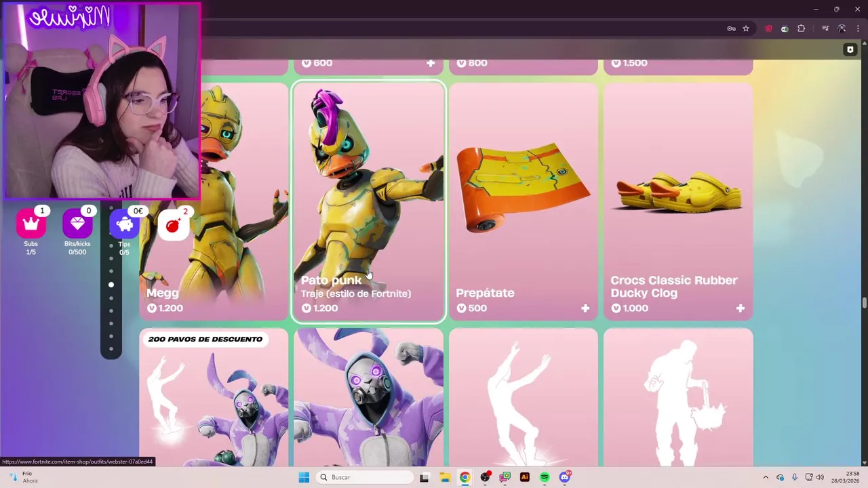Click the password key icon in address bar

(731, 28)
